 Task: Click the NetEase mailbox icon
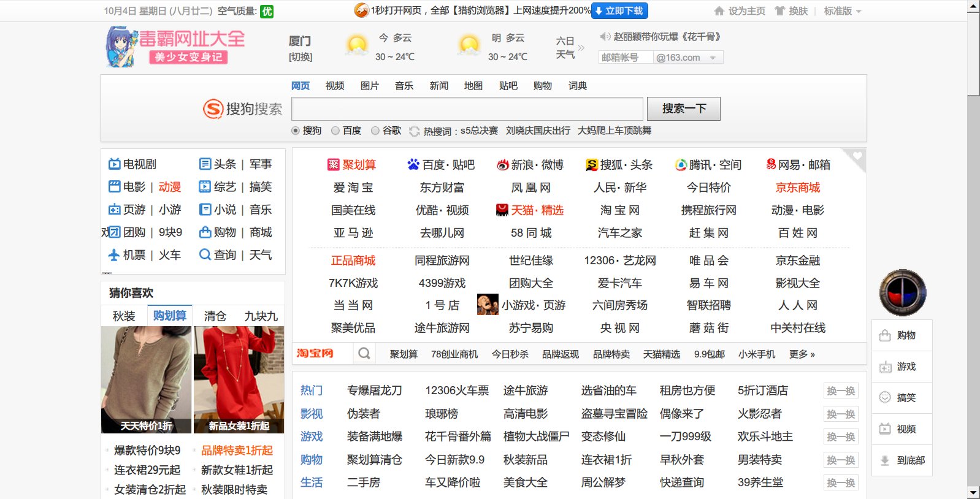(x=771, y=164)
